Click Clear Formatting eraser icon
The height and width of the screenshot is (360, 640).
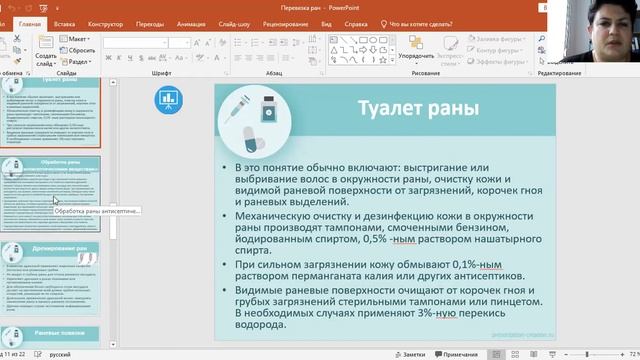(x=222, y=43)
